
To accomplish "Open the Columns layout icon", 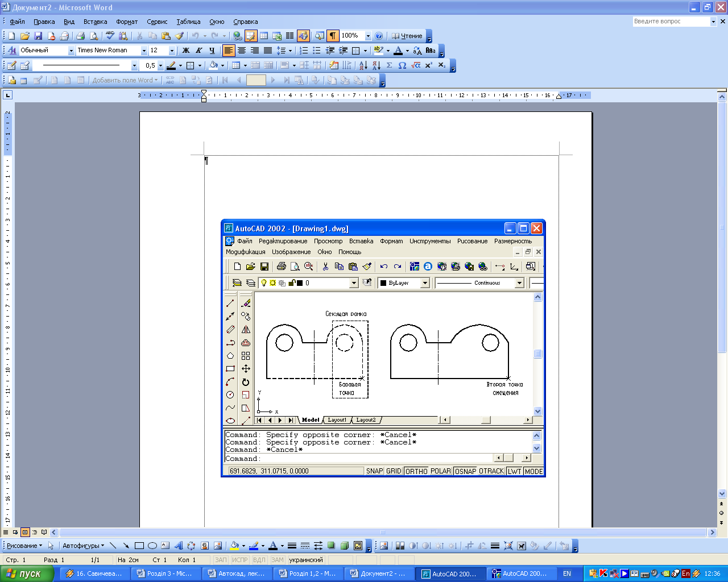I will (290, 36).
